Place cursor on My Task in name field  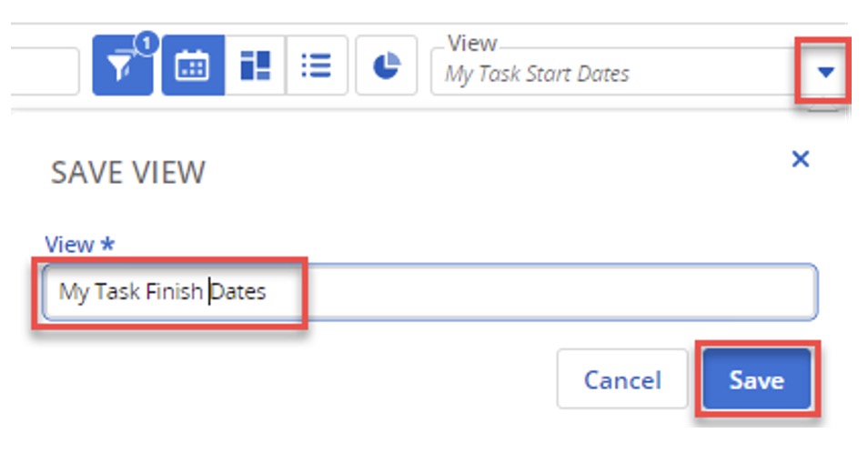(101, 291)
